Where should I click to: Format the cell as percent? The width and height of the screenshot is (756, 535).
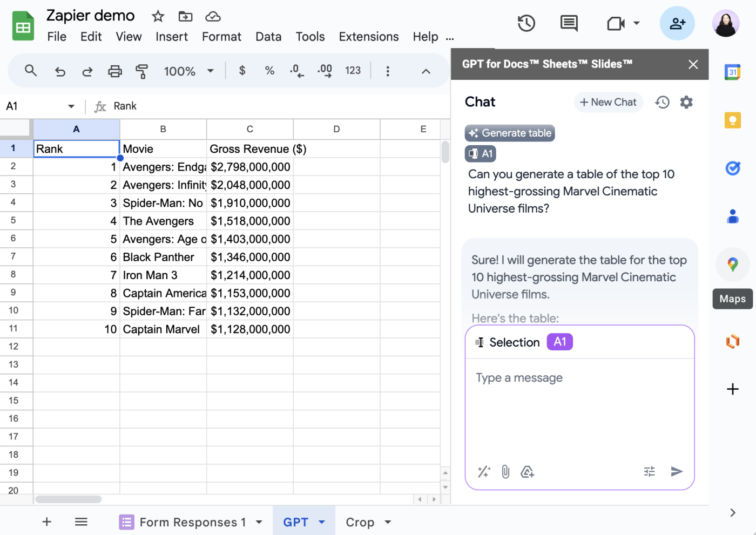coord(269,71)
